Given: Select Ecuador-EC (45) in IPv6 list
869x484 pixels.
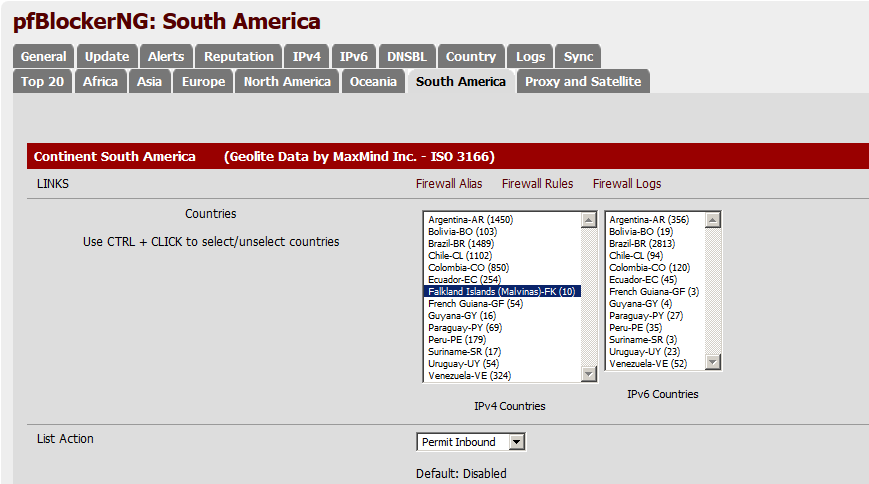Looking at the screenshot, I should (655, 279).
